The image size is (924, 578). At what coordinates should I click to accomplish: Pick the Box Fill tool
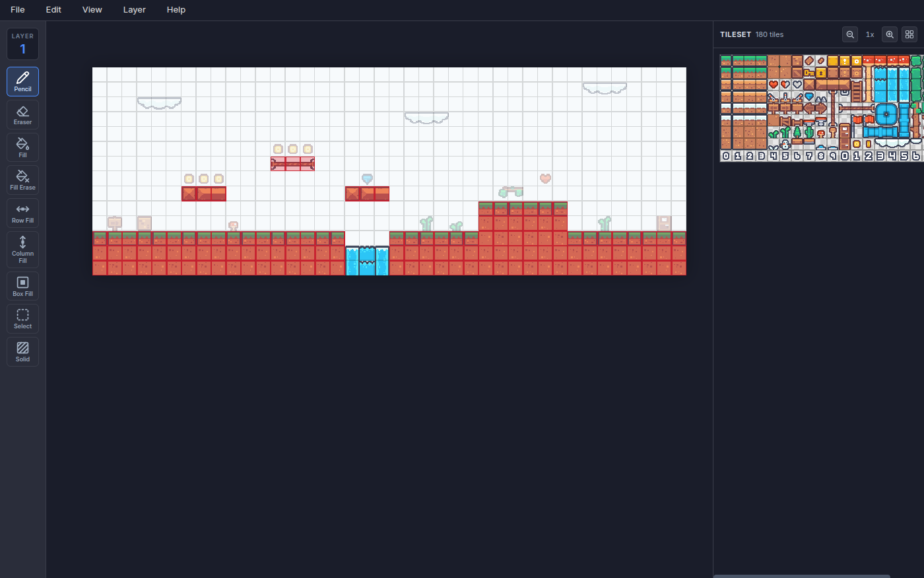pyautogui.click(x=22, y=286)
